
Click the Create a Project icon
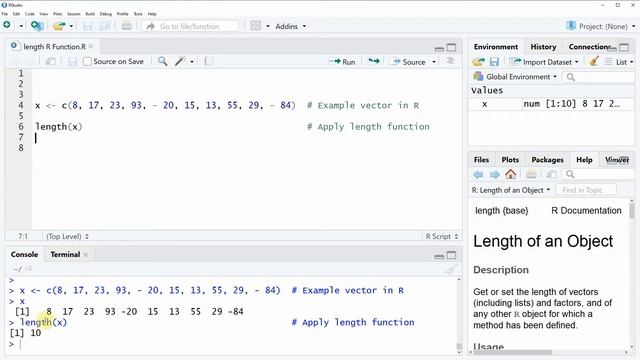37,26
